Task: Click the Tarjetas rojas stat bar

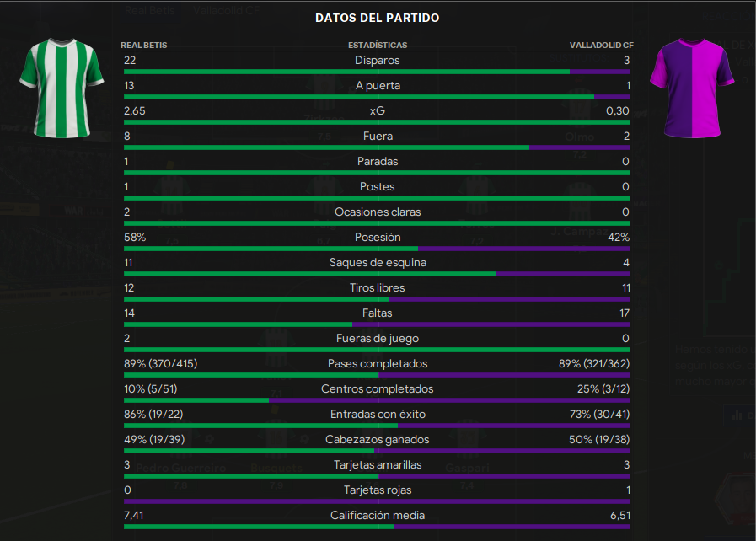Action: 377,501
